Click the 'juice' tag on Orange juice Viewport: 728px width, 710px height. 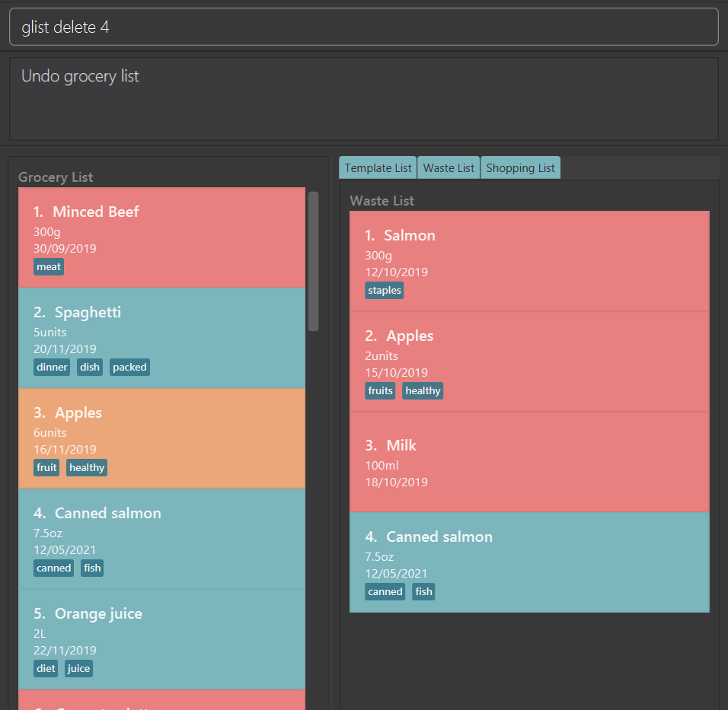tap(78, 669)
